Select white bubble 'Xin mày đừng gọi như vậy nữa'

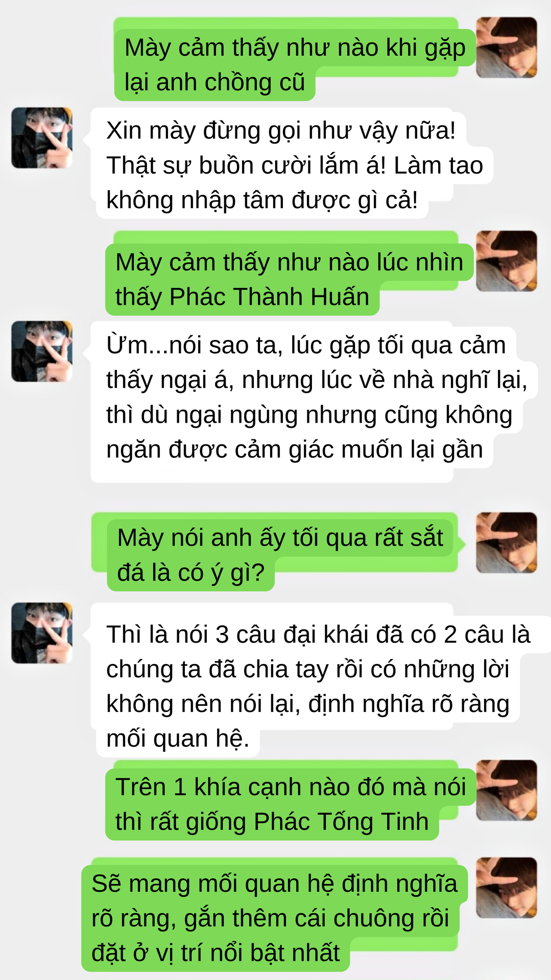[x=292, y=163]
